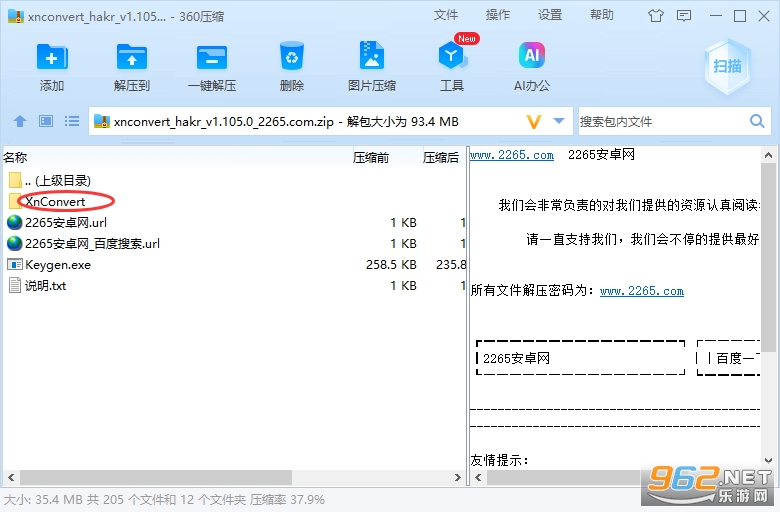Open the 图片压缩 image compression tool
This screenshot has height=512, width=780.
tap(372, 56)
